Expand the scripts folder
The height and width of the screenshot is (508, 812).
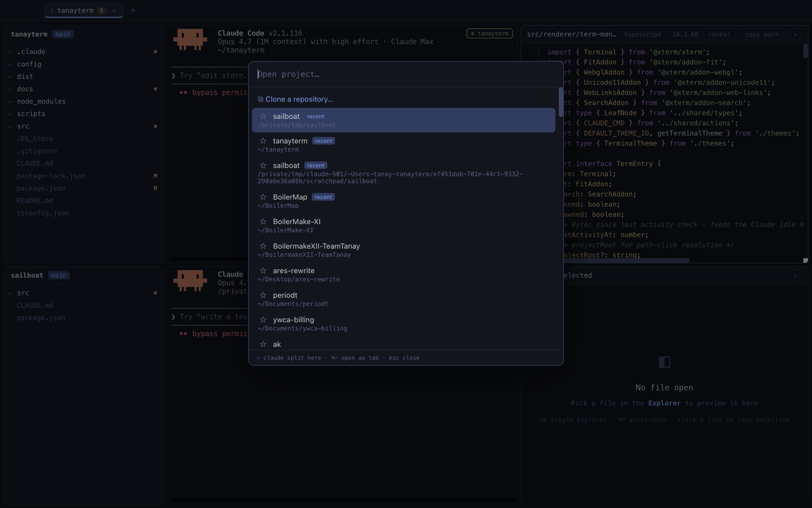tap(10, 114)
